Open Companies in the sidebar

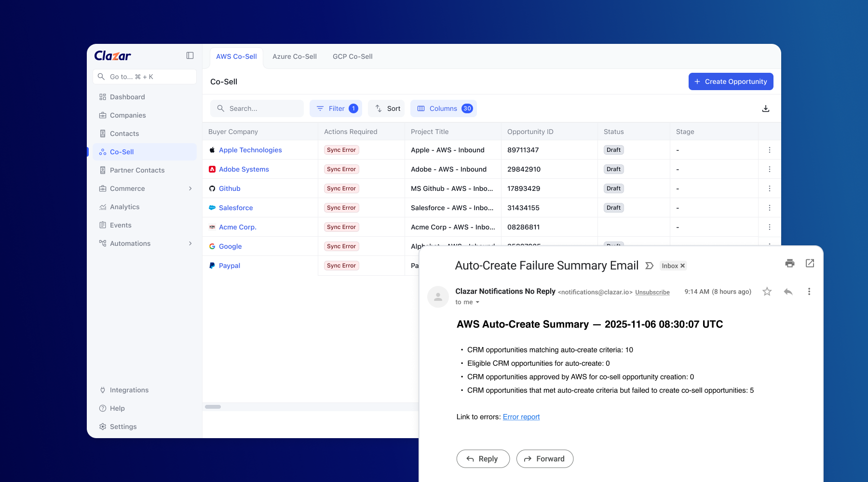tap(145, 115)
